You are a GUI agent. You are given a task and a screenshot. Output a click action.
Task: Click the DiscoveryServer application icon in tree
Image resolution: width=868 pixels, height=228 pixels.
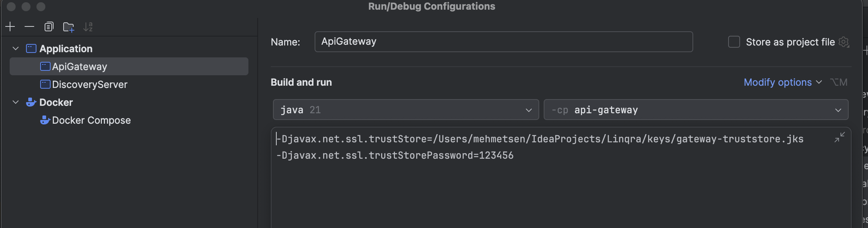point(45,85)
